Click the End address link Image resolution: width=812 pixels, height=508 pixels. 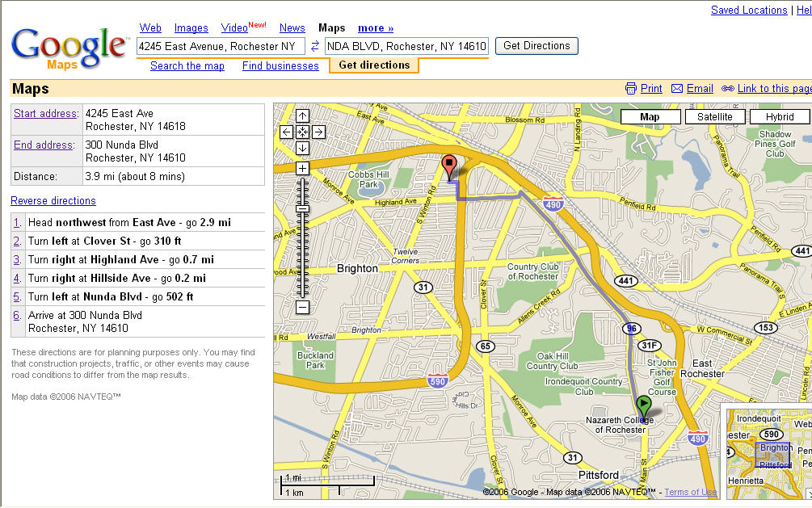pyautogui.click(x=44, y=145)
